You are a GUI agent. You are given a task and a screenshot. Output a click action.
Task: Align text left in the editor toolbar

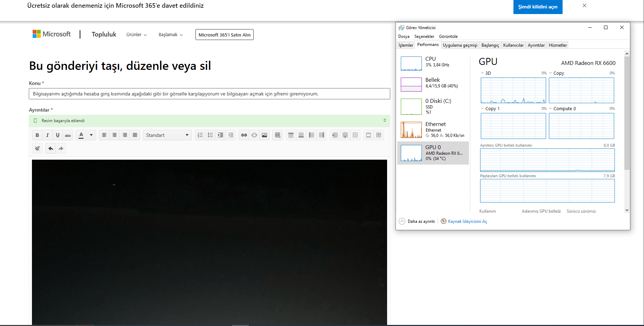[104, 135]
